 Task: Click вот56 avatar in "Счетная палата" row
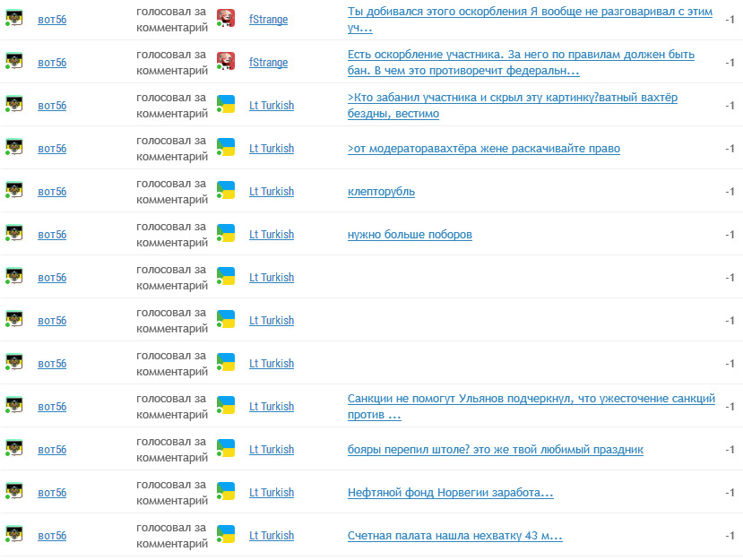(14, 534)
